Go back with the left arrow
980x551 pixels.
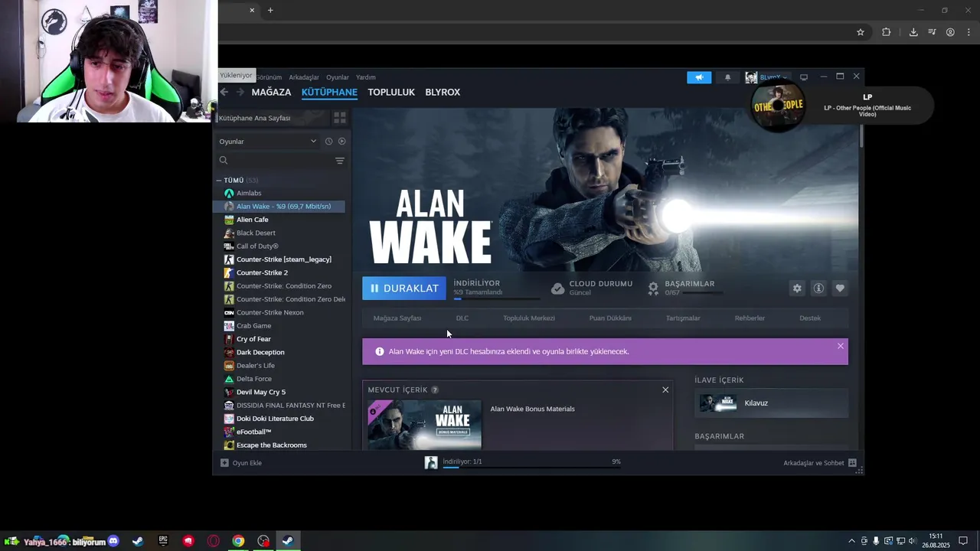224,92
